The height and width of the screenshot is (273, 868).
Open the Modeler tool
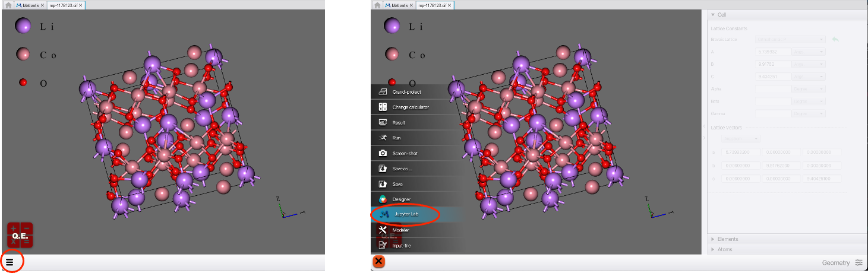tap(401, 230)
